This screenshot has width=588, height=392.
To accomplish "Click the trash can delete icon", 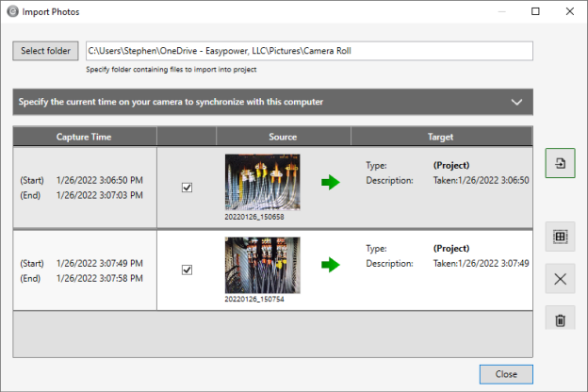I will coord(560,320).
